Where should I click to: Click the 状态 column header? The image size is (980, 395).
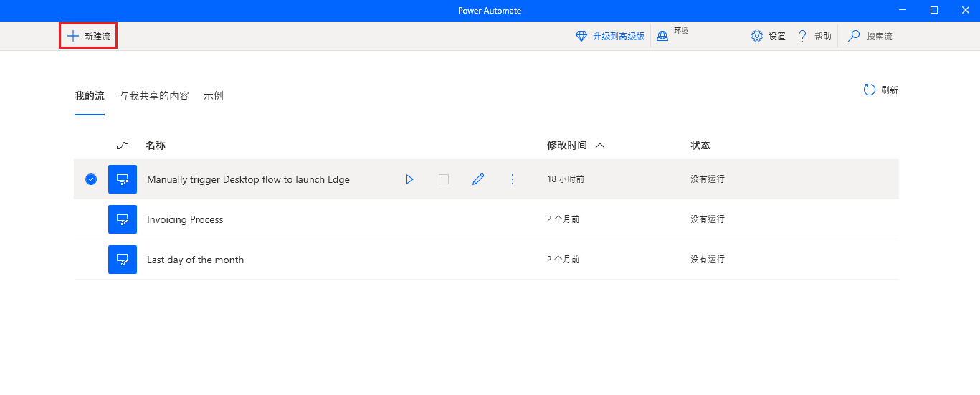700,145
